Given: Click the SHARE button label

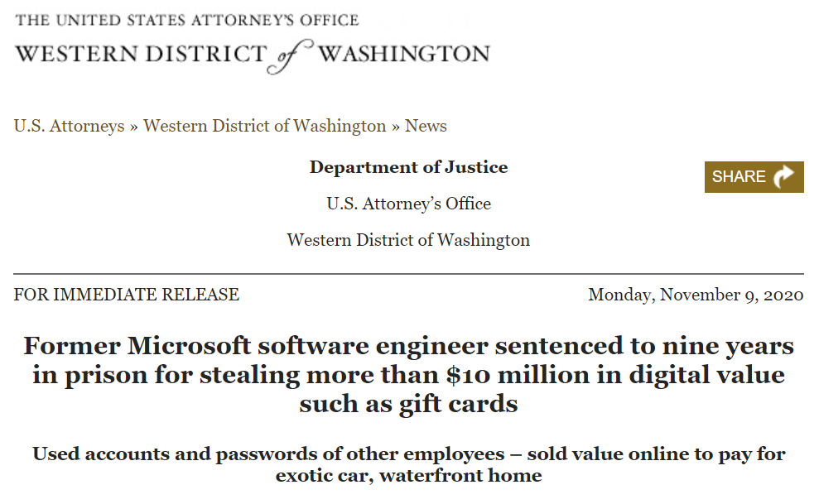Looking at the screenshot, I should point(739,177).
